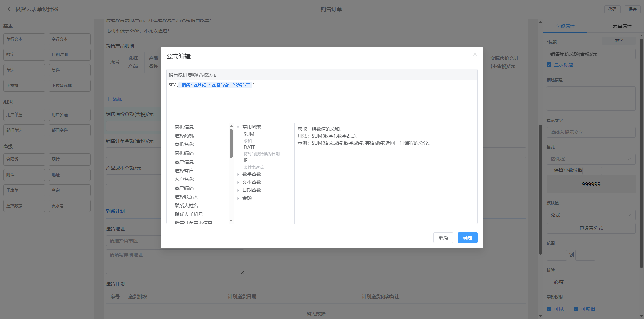Screen dimensions: 644x319
Task: Pick 客户名称 from field list
Action: pyautogui.click(x=184, y=179)
